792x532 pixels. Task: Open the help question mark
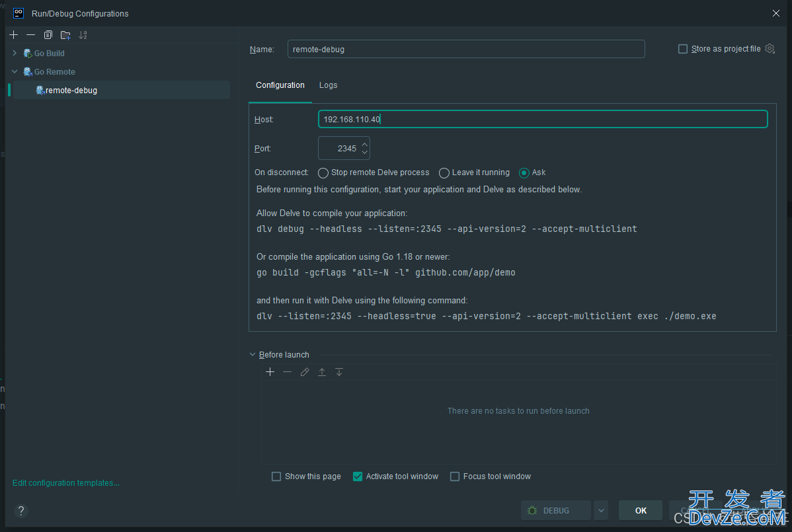[20, 511]
